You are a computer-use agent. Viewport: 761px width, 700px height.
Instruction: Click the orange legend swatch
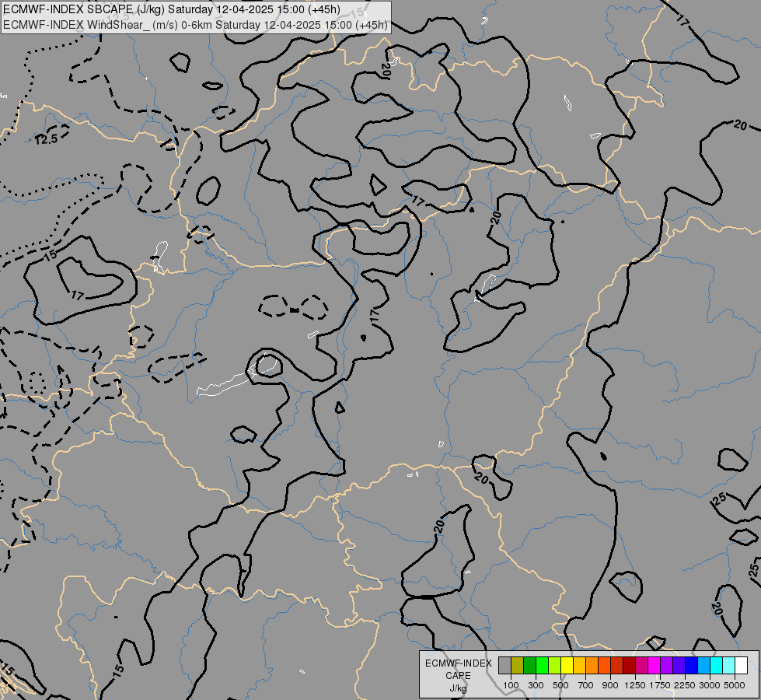pos(592,666)
